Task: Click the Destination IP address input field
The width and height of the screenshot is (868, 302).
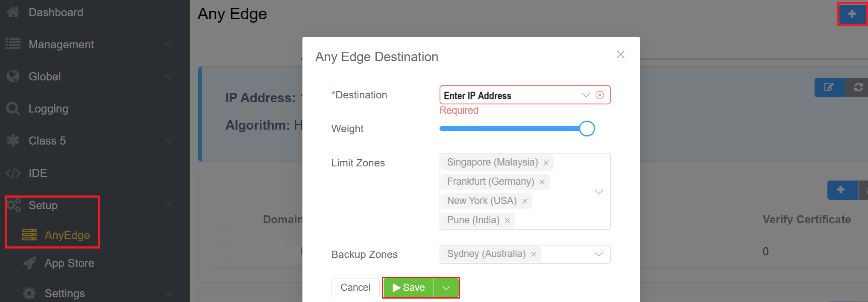Action: [x=510, y=95]
